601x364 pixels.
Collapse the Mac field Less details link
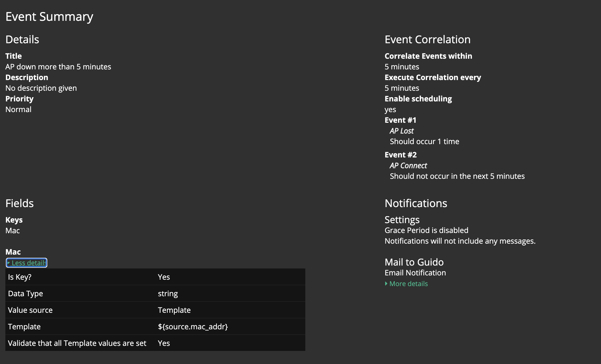coord(27,263)
